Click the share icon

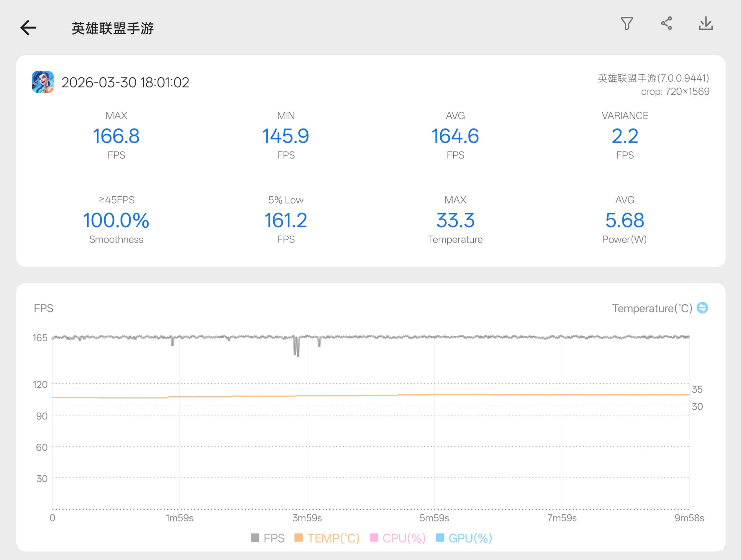pos(666,24)
